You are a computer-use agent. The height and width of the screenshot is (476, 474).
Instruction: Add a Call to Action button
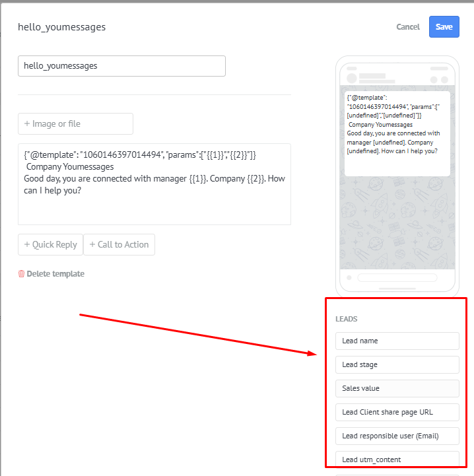[x=119, y=245]
